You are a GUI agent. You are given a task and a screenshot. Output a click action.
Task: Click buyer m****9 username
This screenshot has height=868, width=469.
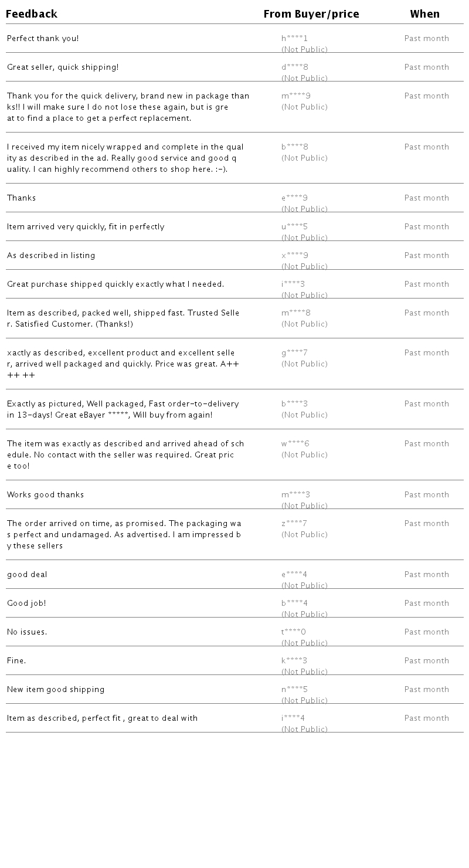coord(296,96)
